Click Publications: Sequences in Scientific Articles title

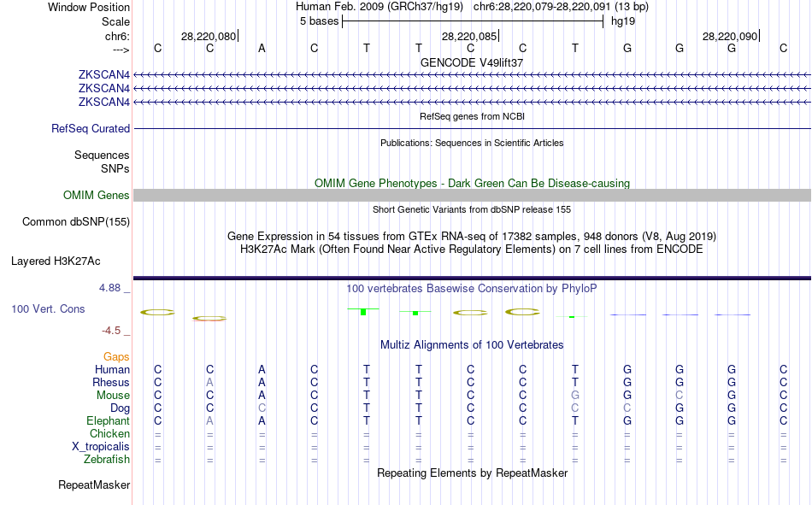tap(472, 143)
